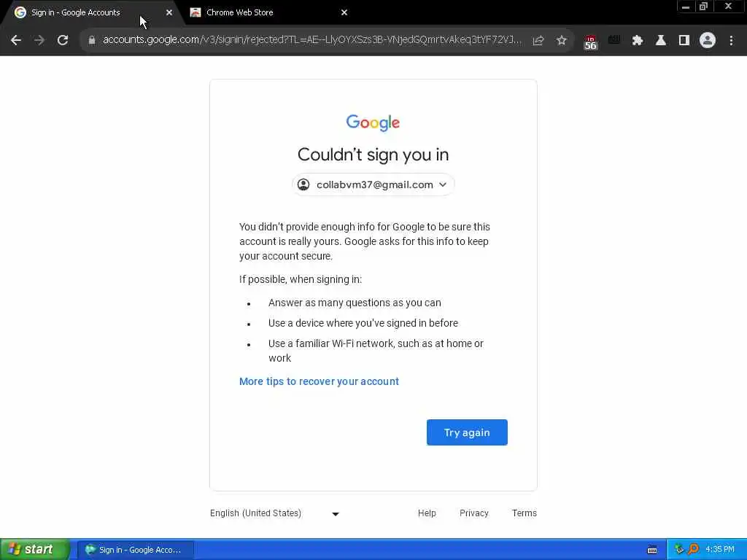Restore down the Chrome window
The image size is (747, 560).
(x=704, y=7)
